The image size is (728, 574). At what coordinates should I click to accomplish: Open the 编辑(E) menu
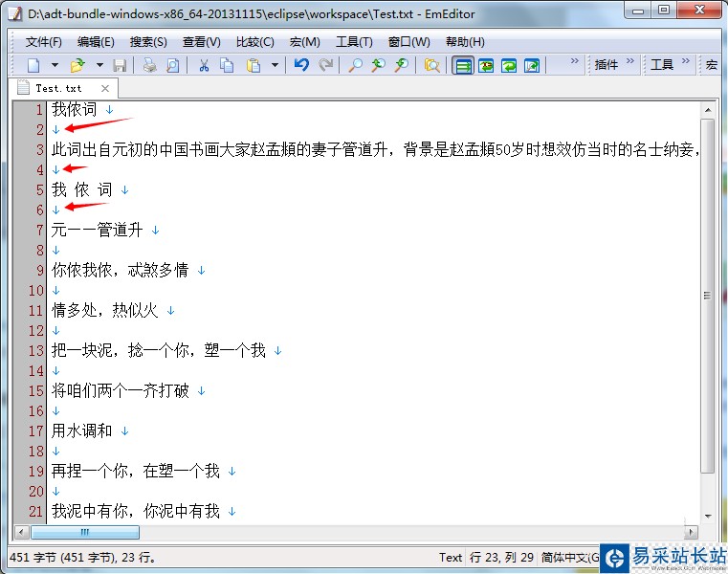(96, 42)
